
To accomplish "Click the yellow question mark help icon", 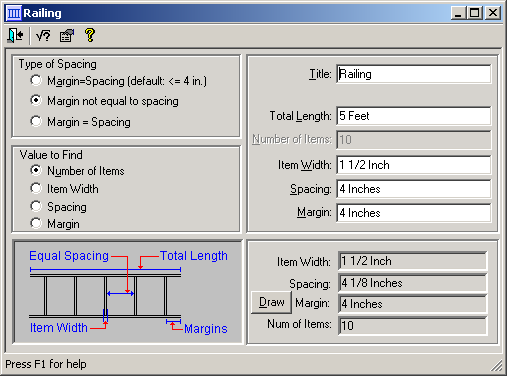I will point(90,35).
